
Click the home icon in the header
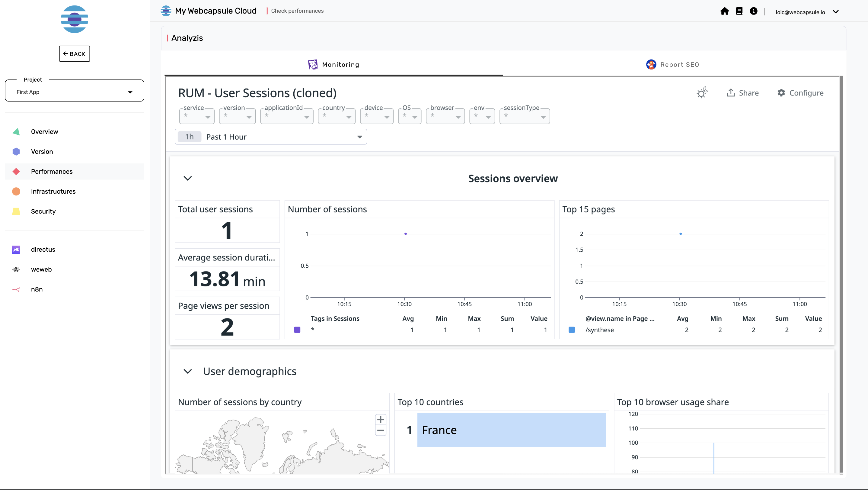[x=724, y=11]
